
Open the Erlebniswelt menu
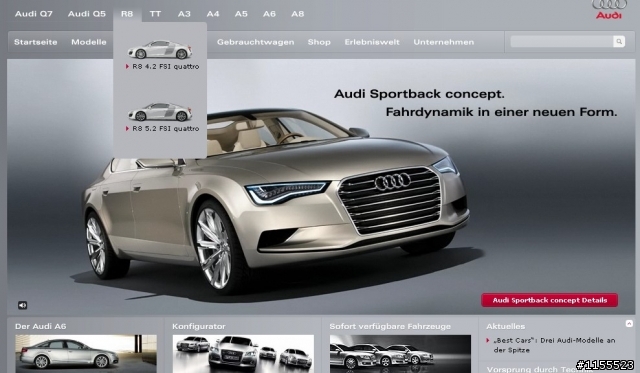point(372,42)
